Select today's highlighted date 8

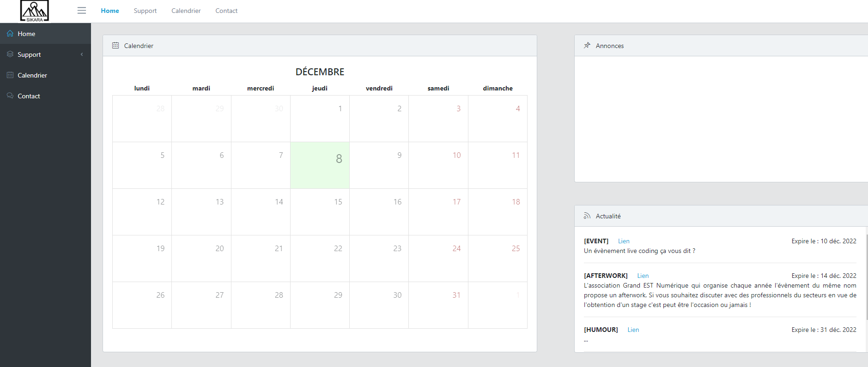[x=320, y=165]
